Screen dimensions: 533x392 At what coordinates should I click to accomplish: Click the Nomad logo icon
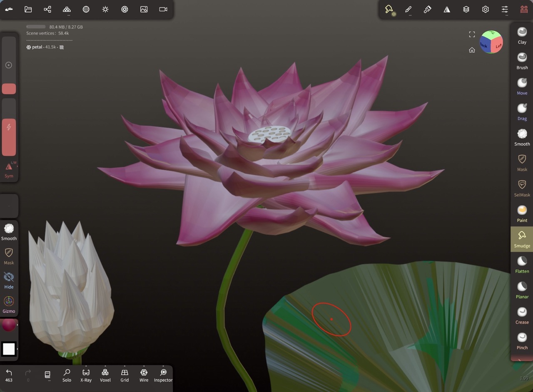pyautogui.click(x=9, y=9)
